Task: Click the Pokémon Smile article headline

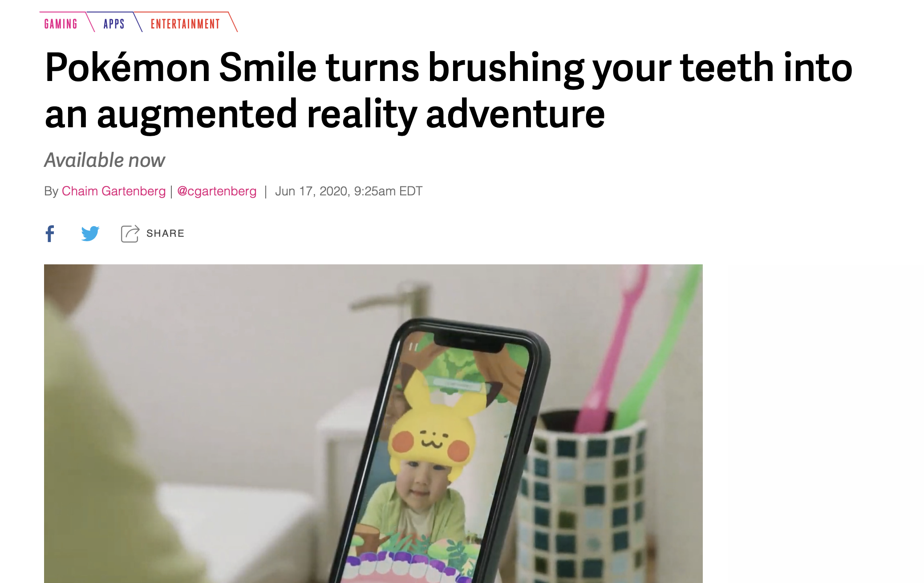Action: coord(449,90)
